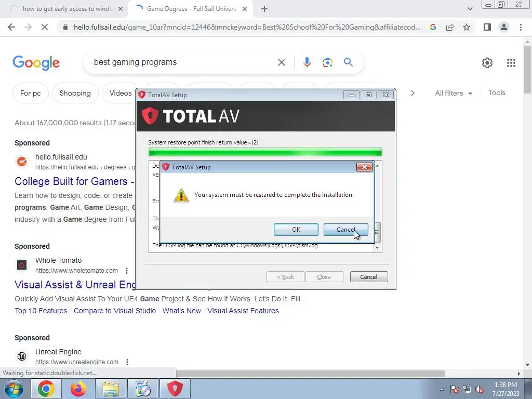Switch to the 'how to get early access' tab
The image size is (532, 399).
[67, 9]
